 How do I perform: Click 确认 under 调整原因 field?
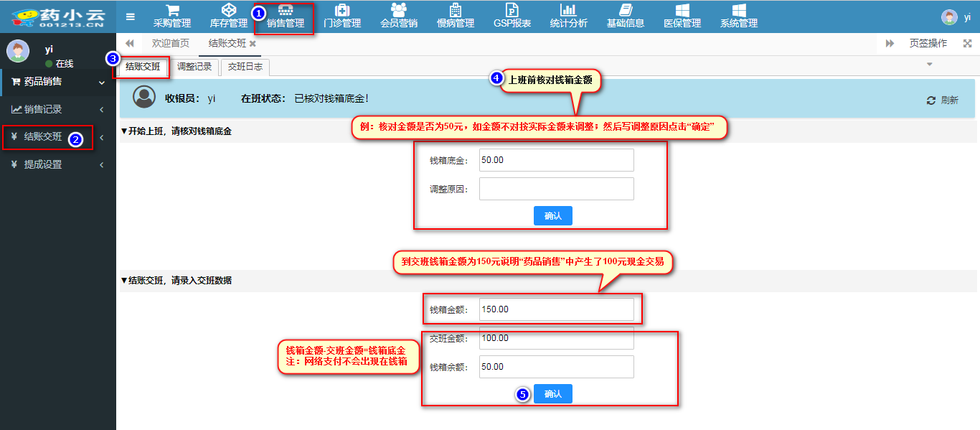[x=553, y=215]
